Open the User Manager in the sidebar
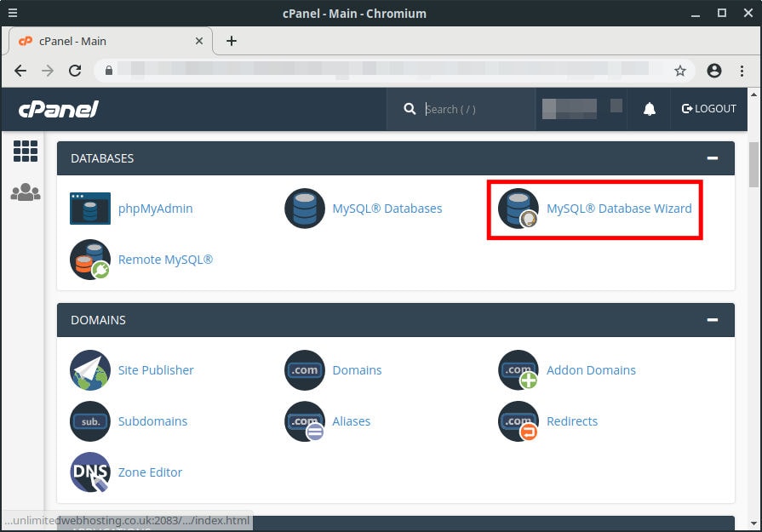Image resolution: width=762 pixels, height=532 pixels. pyautogui.click(x=25, y=192)
